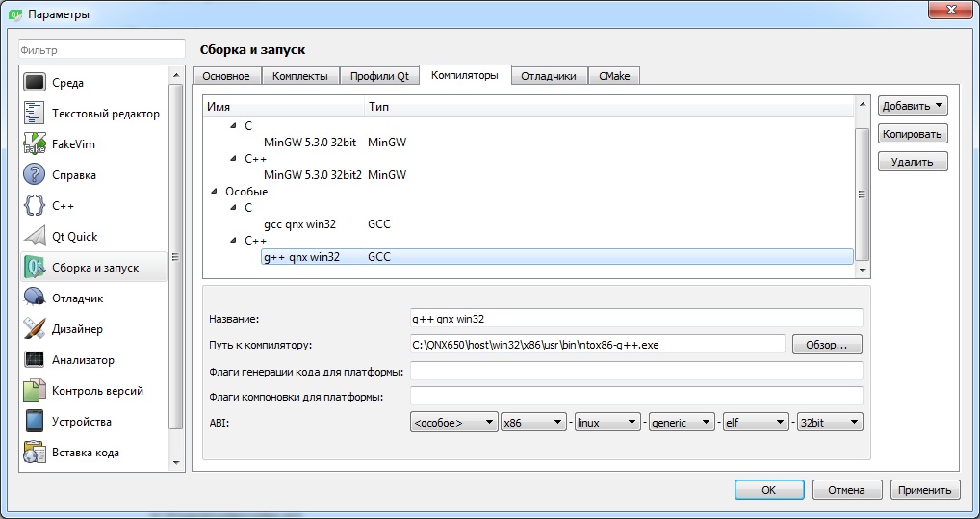The height and width of the screenshot is (519, 980).
Task: Select the g++ qnx win32 compiler row
Action: coord(556,256)
